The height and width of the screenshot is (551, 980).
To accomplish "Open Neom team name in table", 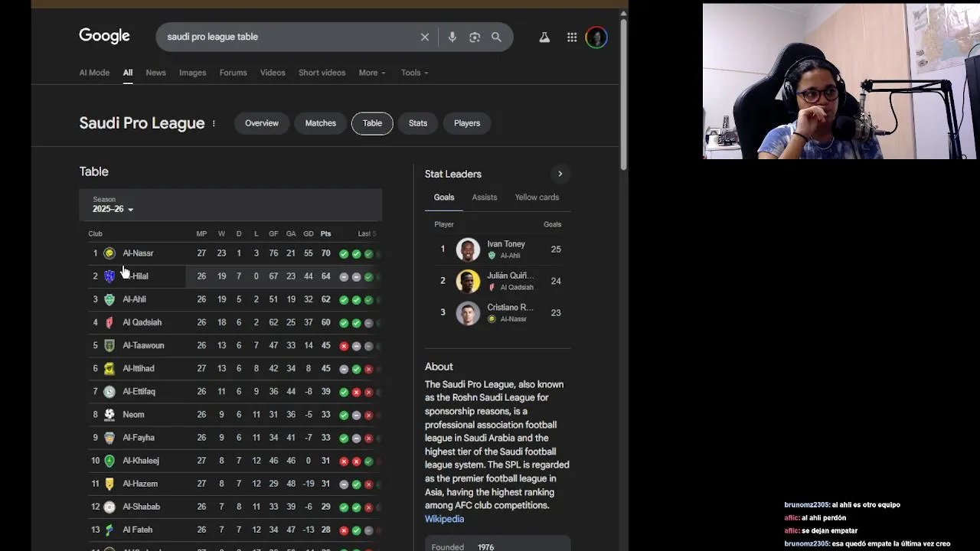I will 133,414.
